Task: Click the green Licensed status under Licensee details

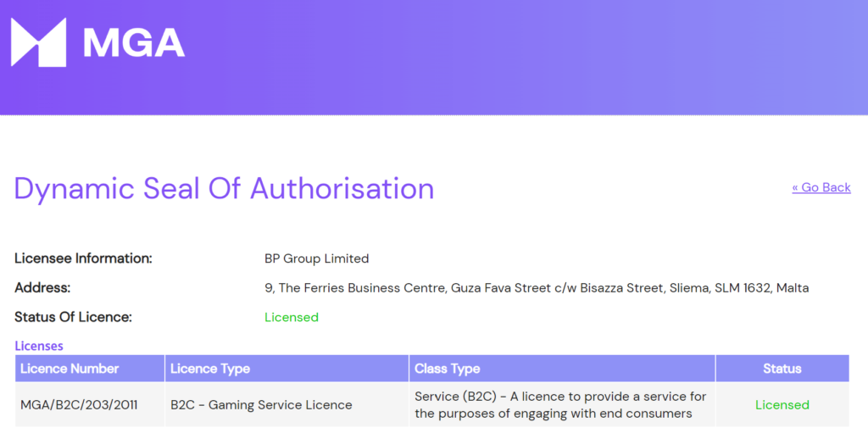Action: pyautogui.click(x=292, y=317)
